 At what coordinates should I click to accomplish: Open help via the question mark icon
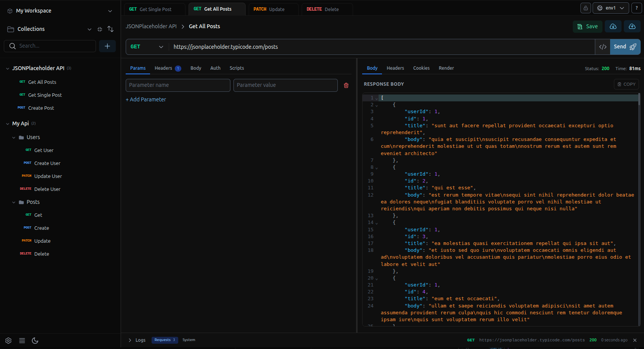coord(636,8)
